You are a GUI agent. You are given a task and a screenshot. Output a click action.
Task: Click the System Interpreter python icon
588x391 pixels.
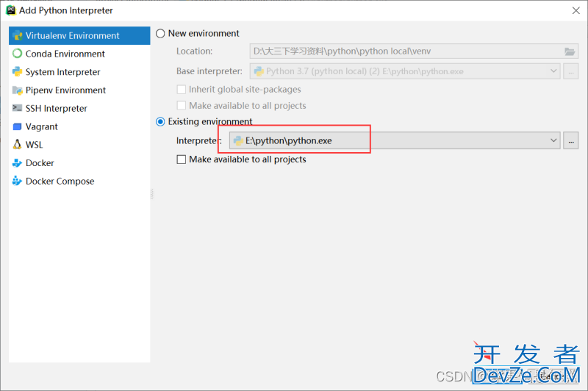pyautogui.click(x=17, y=71)
